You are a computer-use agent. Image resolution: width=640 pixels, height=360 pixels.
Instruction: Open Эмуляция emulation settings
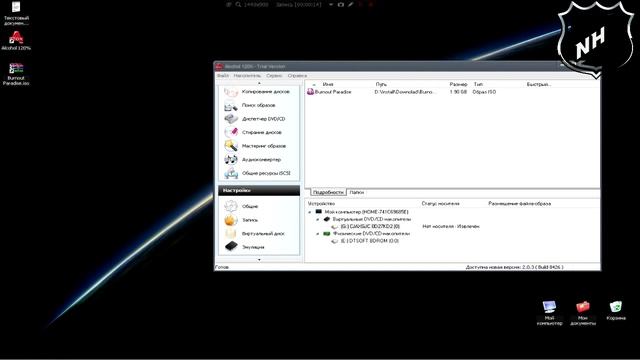point(245,247)
